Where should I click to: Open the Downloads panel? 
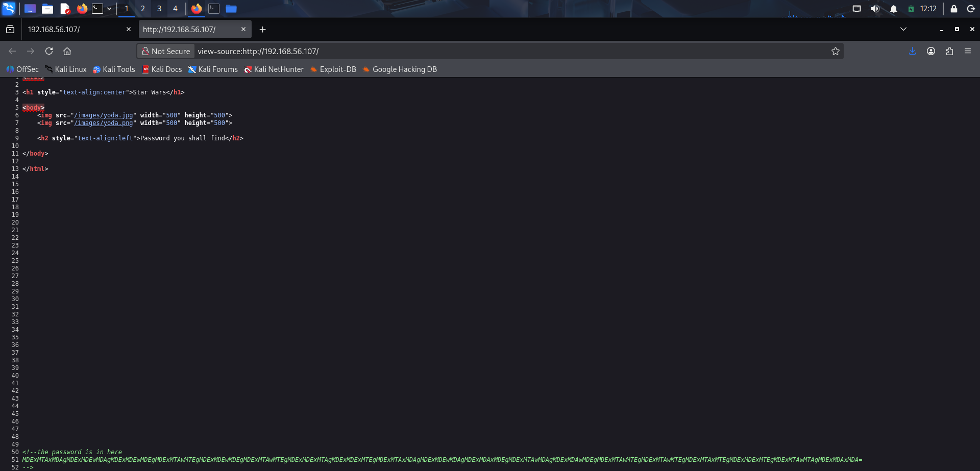click(x=912, y=51)
